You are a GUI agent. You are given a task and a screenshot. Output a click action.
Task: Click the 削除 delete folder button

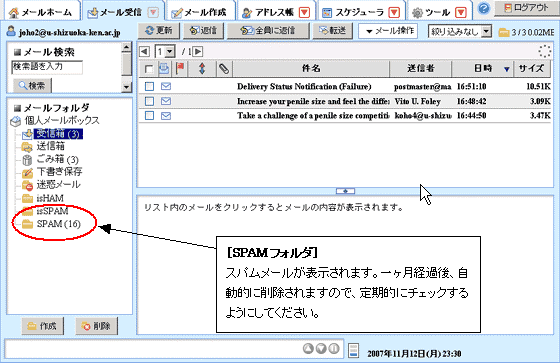tap(96, 326)
